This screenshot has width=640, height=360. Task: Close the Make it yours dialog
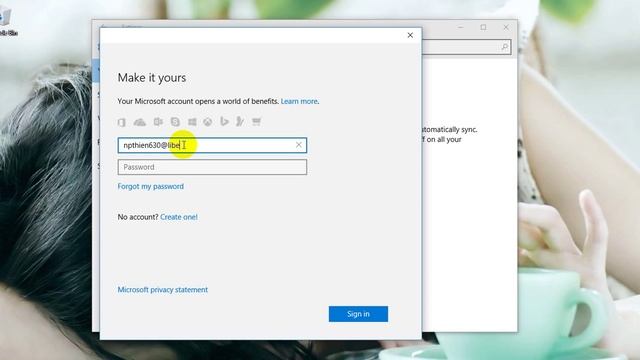point(410,35)
